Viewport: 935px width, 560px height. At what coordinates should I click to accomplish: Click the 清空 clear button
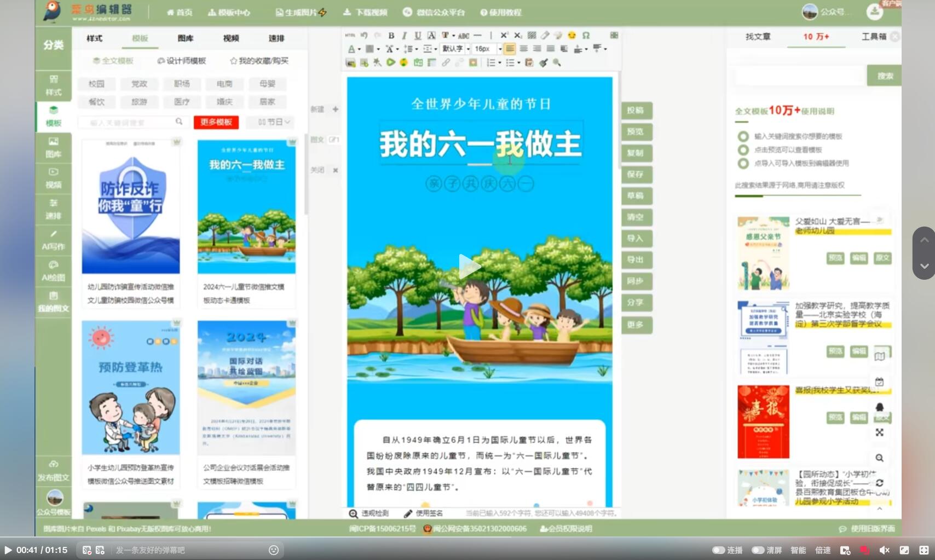pyautogui.click(x=636, y=217)
